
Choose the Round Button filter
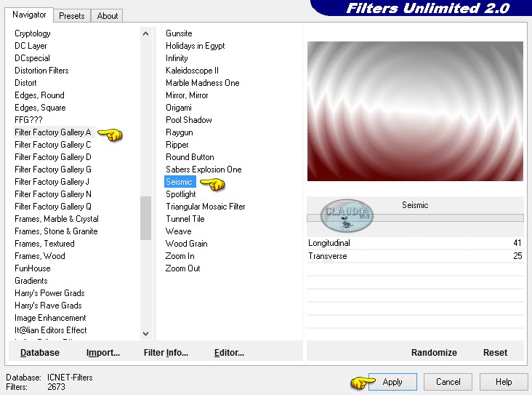pyautogui.click(x=190, y=157)
